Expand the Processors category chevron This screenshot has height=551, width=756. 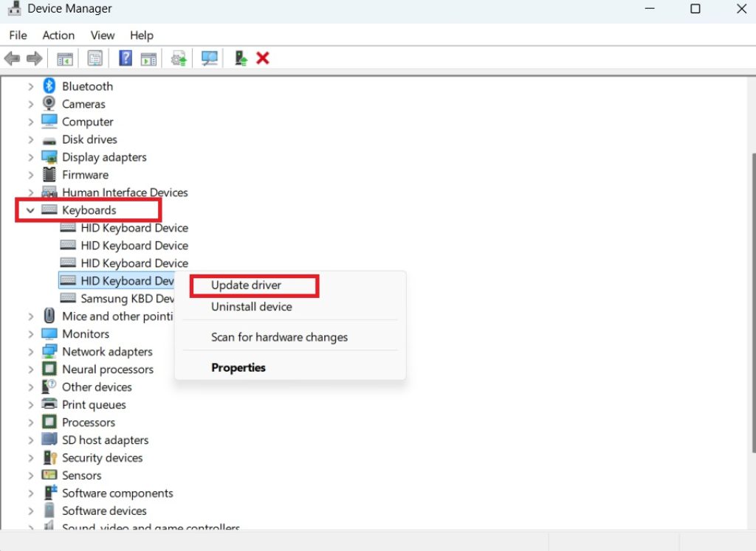coord(31,423)
